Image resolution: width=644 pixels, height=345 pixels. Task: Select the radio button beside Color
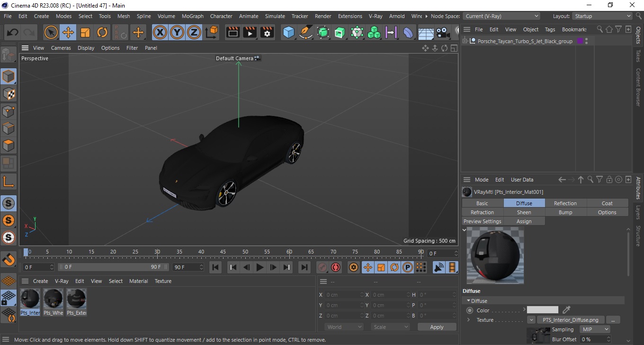pos(470,310)
